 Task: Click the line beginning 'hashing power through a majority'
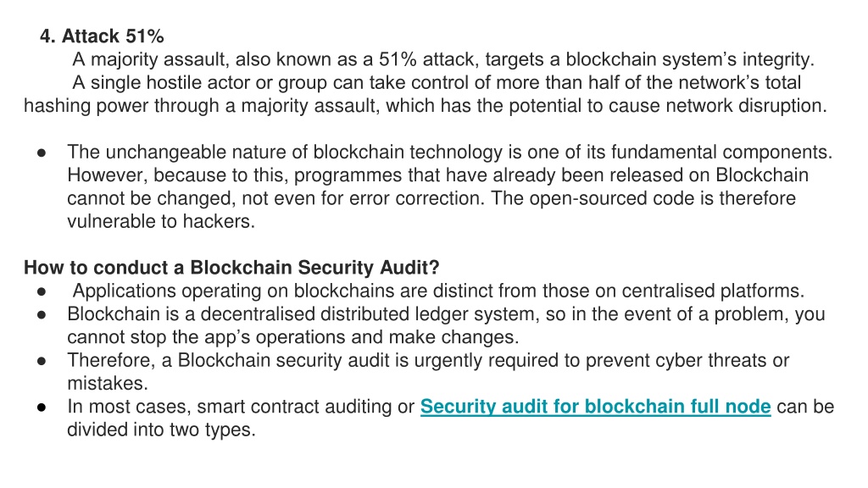[426, 106]
